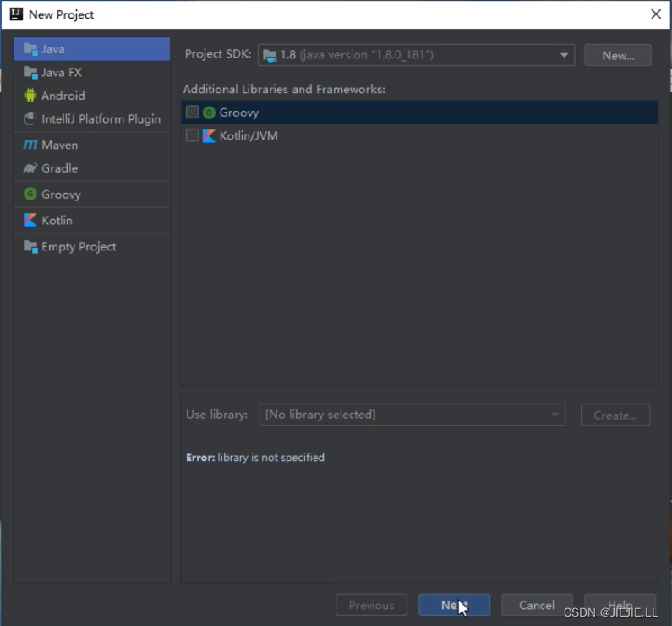Choose Kotlin project type
672x626 pixels.
click(x=92, y=221)
